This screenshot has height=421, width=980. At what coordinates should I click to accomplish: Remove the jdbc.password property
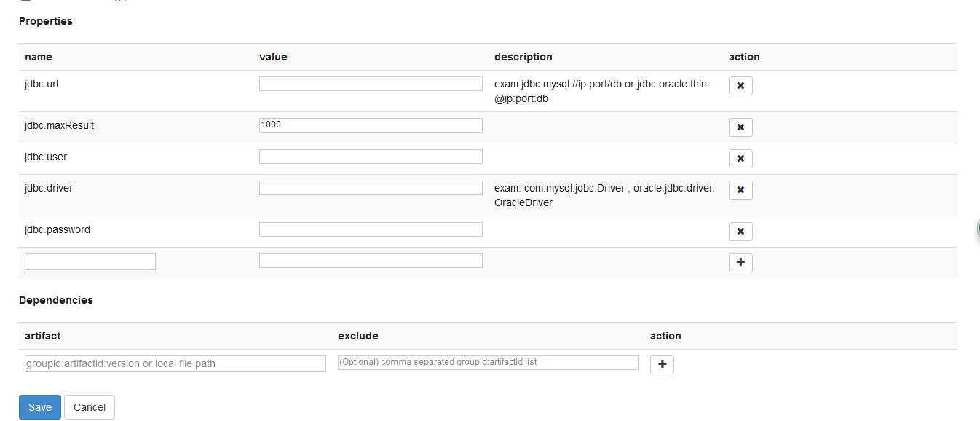point(740,232)
